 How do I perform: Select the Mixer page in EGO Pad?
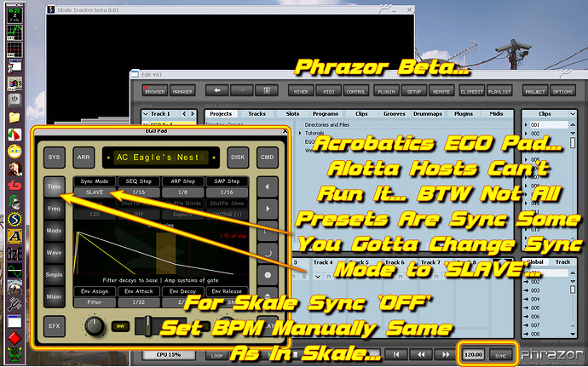pos(54,296)
